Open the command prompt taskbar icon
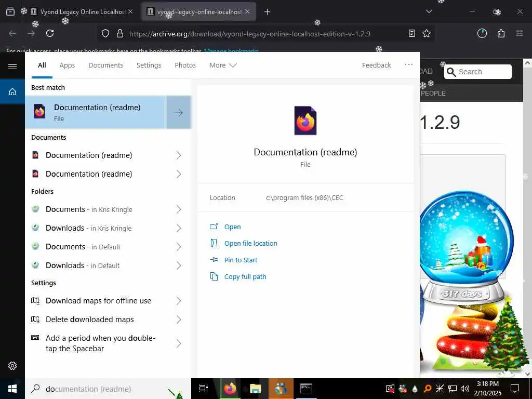The width and height of the screenshot is (532, 399). tap(306, 389)
